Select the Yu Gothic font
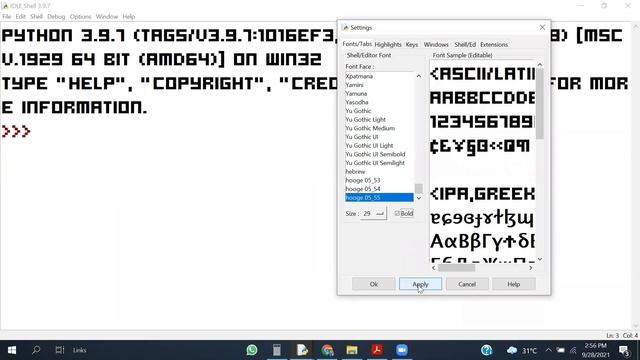The image size is (640, 360). pyautogui.click(x=379, y=111)
